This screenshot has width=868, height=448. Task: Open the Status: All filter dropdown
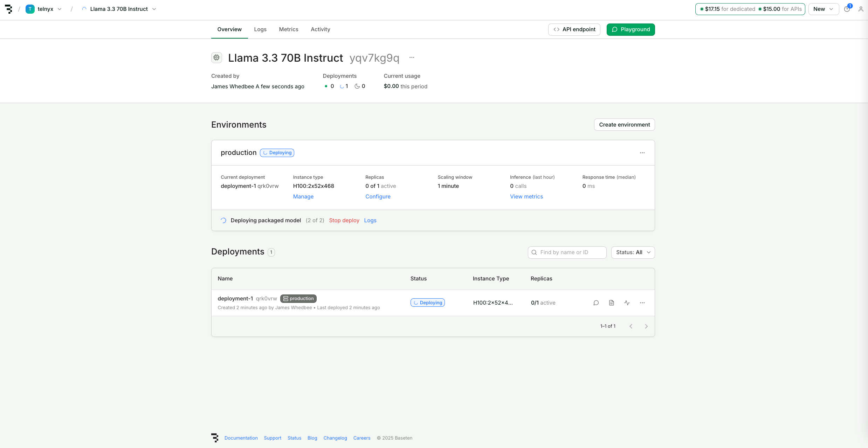tap(633, 252)
